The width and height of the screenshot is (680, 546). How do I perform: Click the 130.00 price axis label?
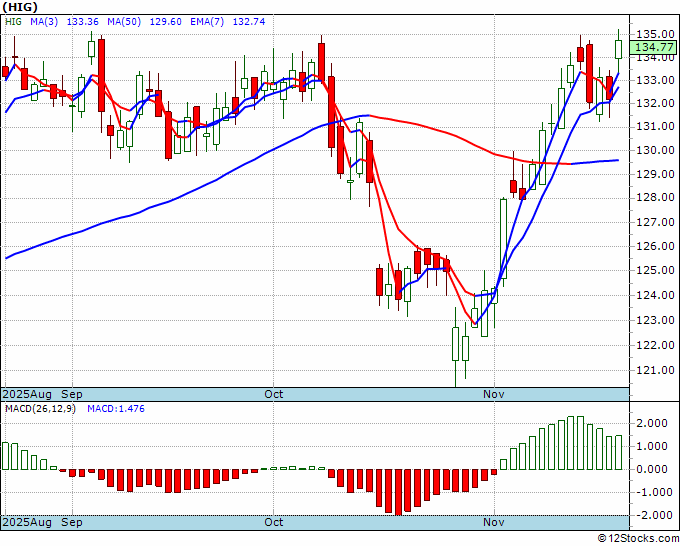(x=655, y=150)
